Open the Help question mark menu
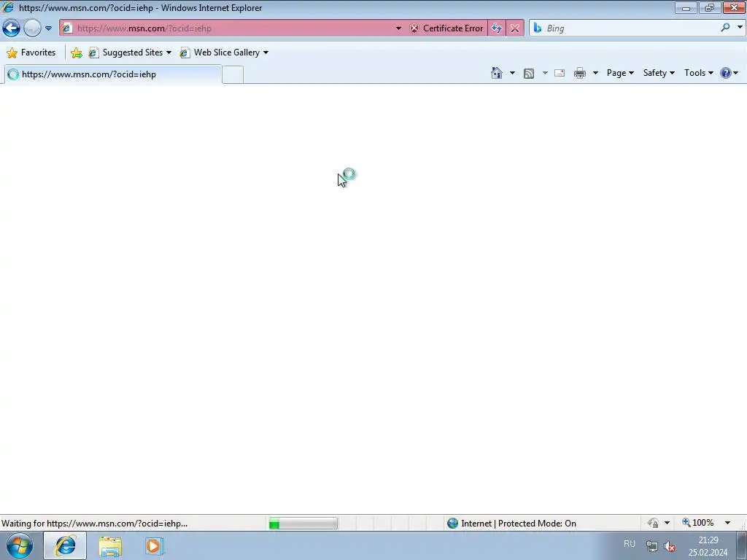 coord(729,73)
